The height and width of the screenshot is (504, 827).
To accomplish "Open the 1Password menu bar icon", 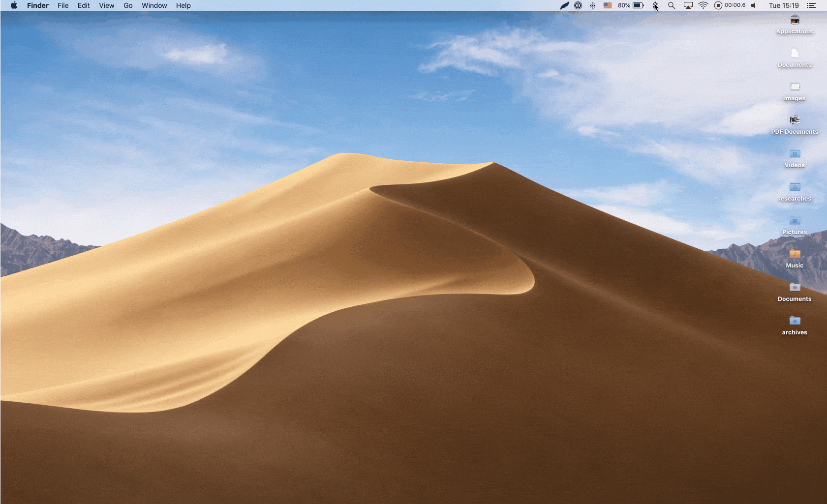I will [579, 5].
